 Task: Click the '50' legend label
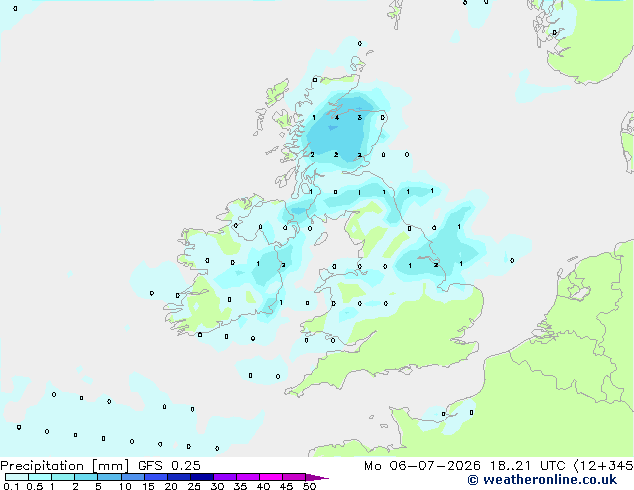(309, 486)
